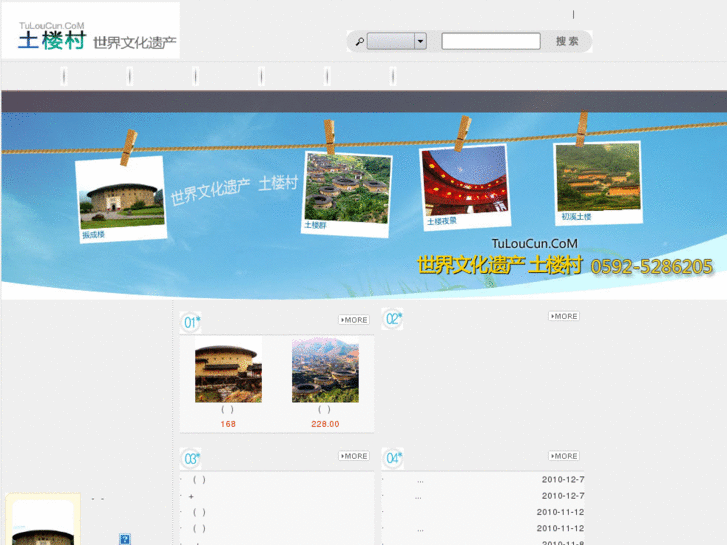Click the first 2010-11-12 news row
727x545 pixels.
pyautogui.click(x=483, y=512)
